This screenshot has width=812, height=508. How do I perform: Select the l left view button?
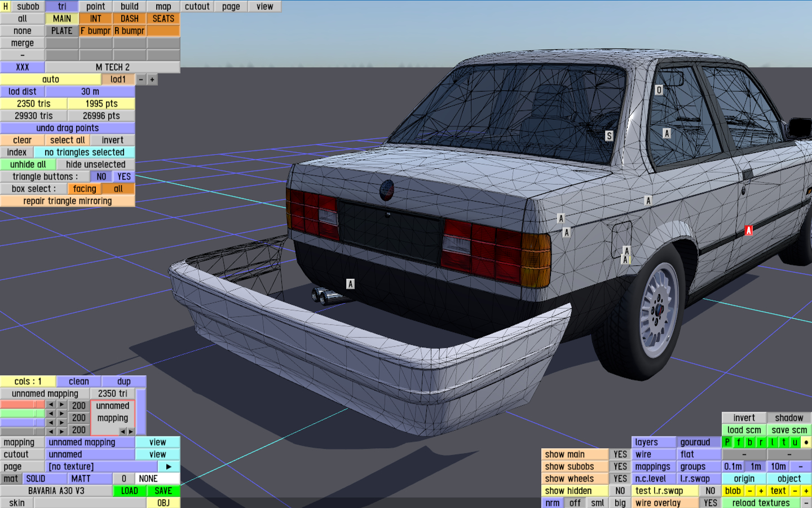[773, 443]
